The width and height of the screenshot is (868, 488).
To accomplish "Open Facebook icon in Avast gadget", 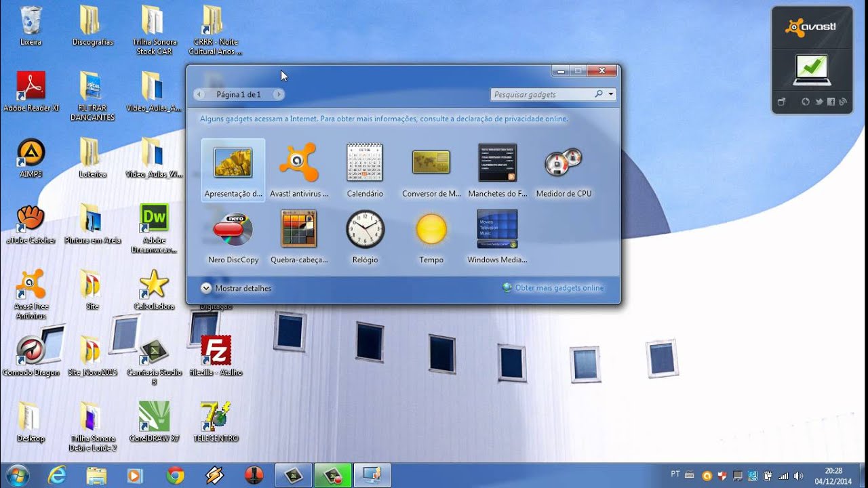I will (831, 102).
